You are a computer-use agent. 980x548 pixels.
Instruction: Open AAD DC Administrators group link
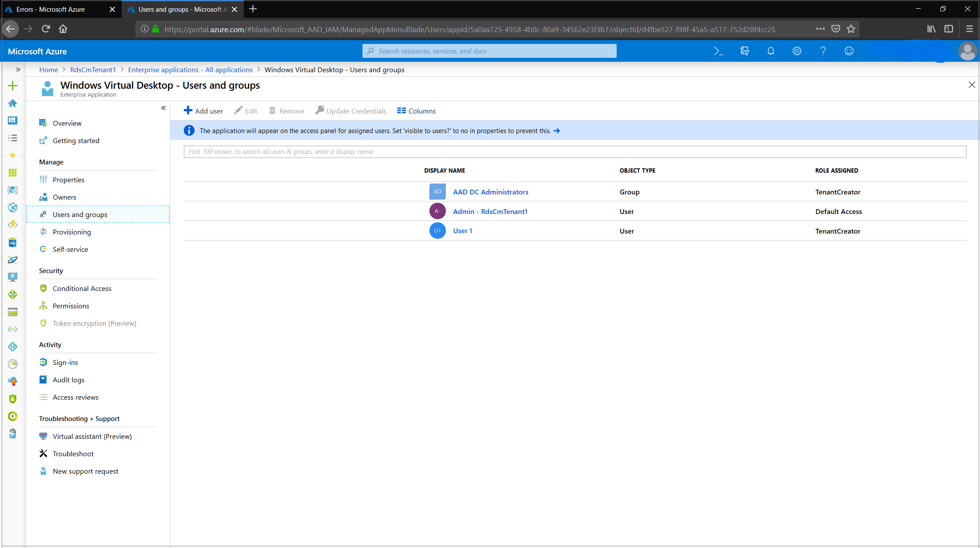pos(491,192)
